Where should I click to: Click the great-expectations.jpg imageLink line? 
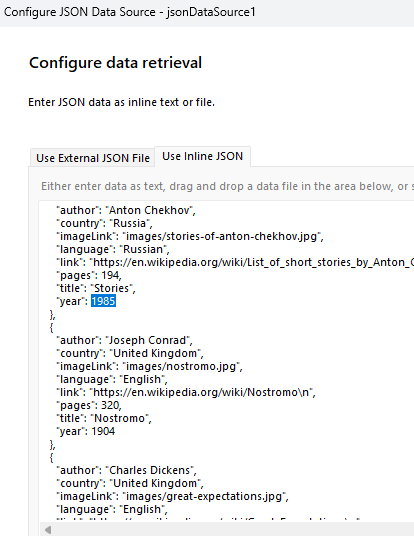[172, 496]
